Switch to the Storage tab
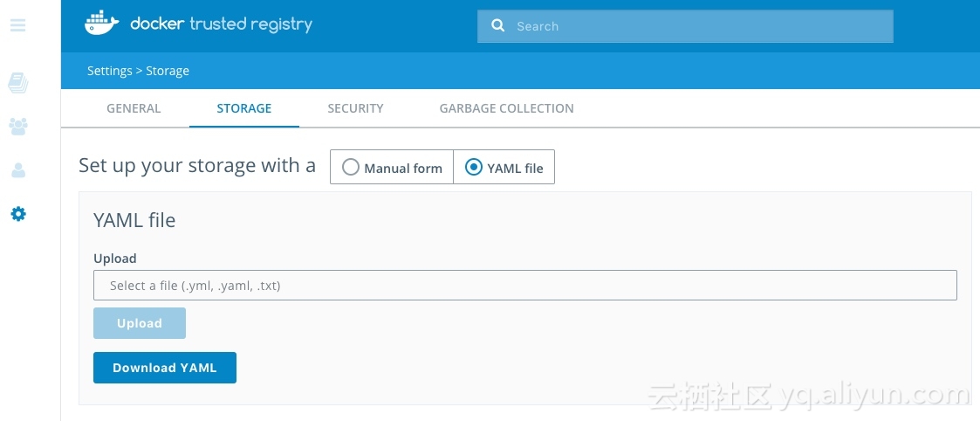The width and height of the screenshot is (980, 421). [243, 108]
